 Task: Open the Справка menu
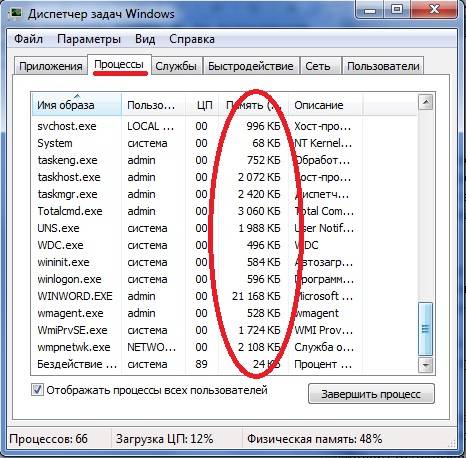[x=192, y=39]
